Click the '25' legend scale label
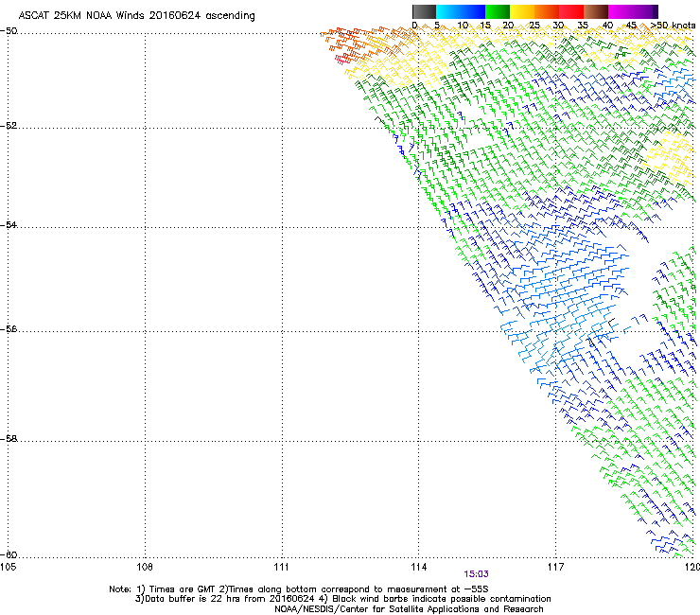 (534, 26)
